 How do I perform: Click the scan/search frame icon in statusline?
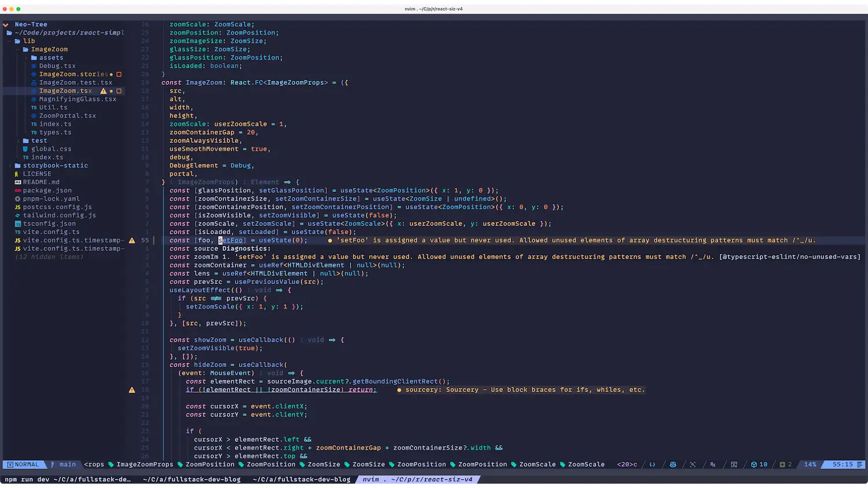click(693, 464)
